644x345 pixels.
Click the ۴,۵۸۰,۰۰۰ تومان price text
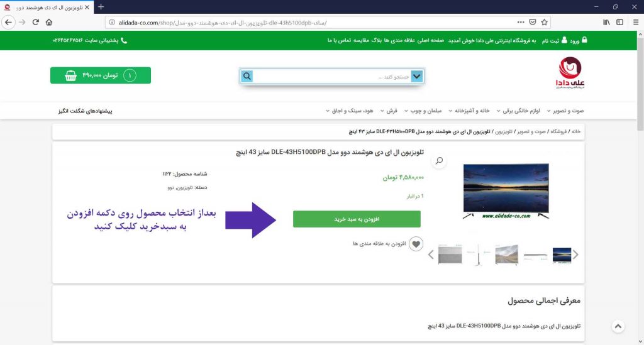coord(403,177)
